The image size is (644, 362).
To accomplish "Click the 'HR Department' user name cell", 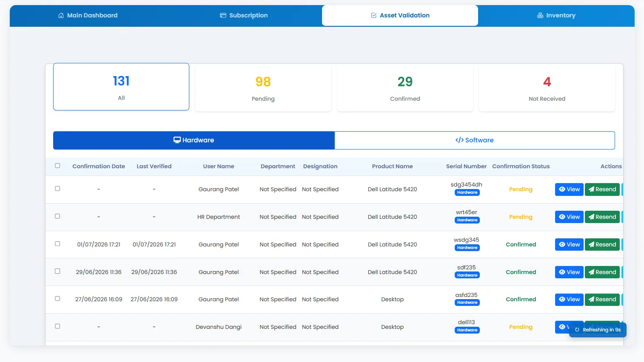I will 219,217.
